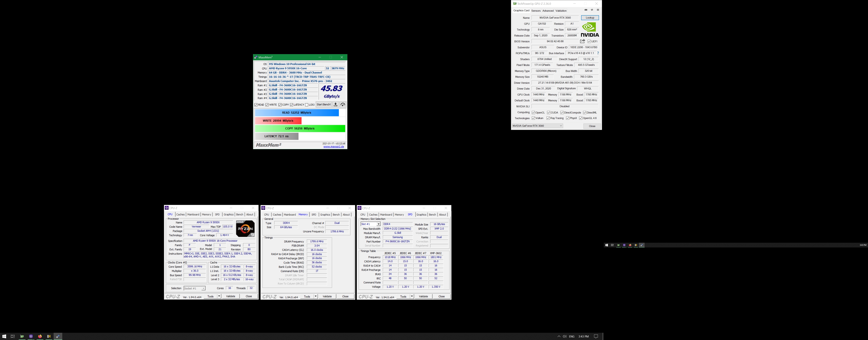
Task: Click the NVIDIA logo in GPU-Z
Action: (590, 30)
